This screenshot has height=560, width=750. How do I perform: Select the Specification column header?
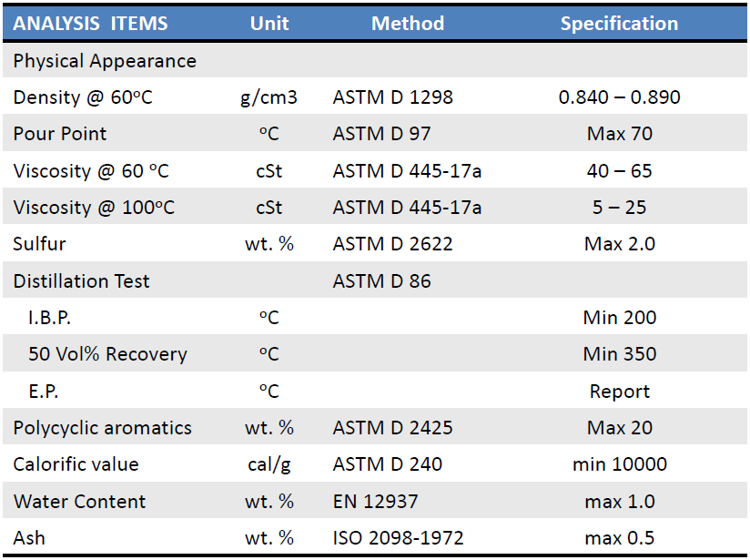[619, 24]
